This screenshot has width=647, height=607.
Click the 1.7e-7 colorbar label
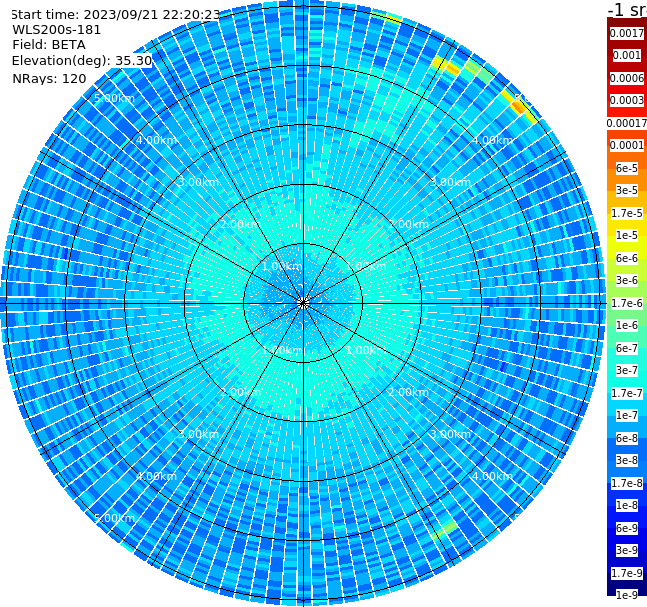(x=627, y=393)
